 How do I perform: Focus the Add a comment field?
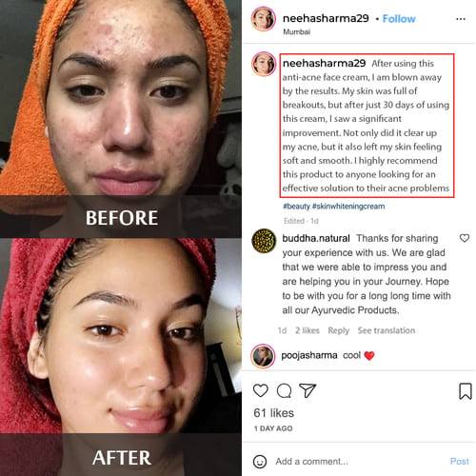pos(359,462)
